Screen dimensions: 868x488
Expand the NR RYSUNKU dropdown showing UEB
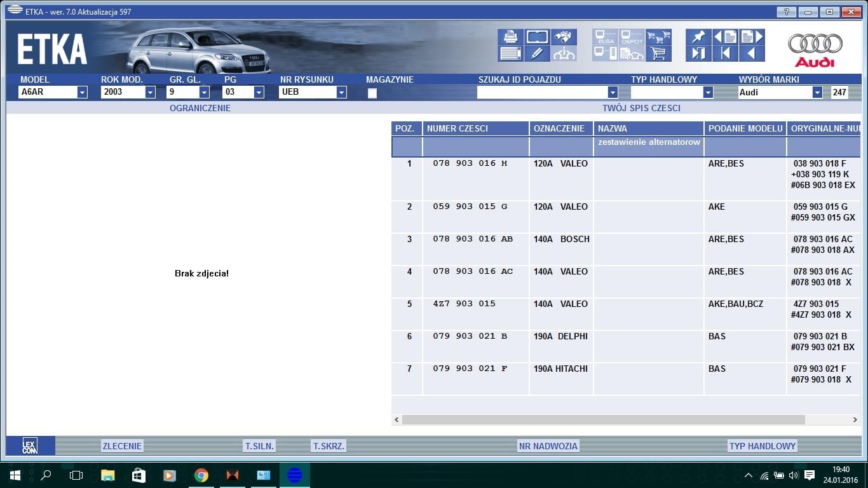(x=341, y=92)
